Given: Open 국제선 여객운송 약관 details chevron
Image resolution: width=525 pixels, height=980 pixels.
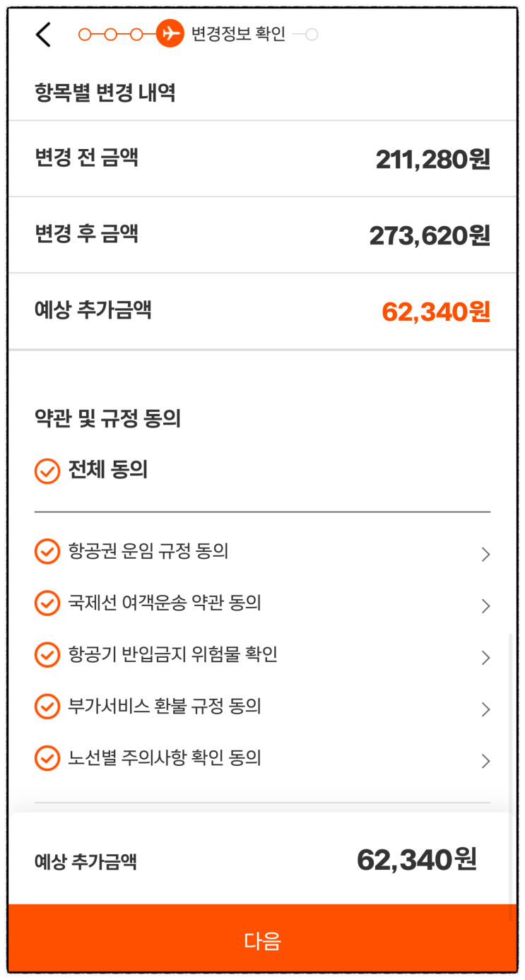Looking at the screenshot, I should pos(485,606).
